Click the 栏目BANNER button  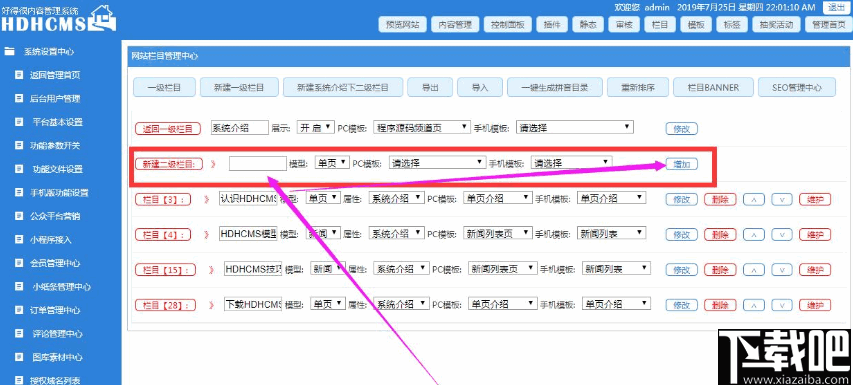point(713,87)
